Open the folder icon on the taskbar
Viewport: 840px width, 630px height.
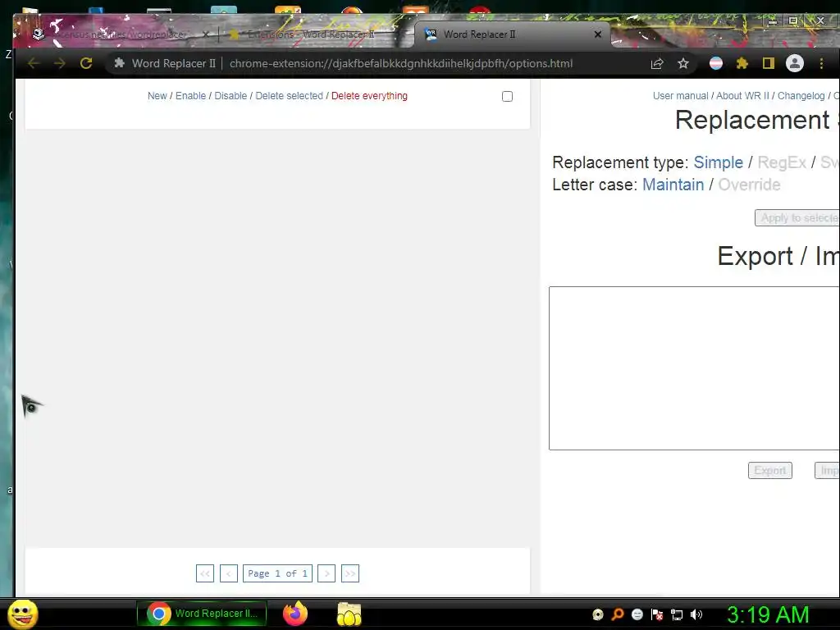pyautogui.click(x=349, y=614)
